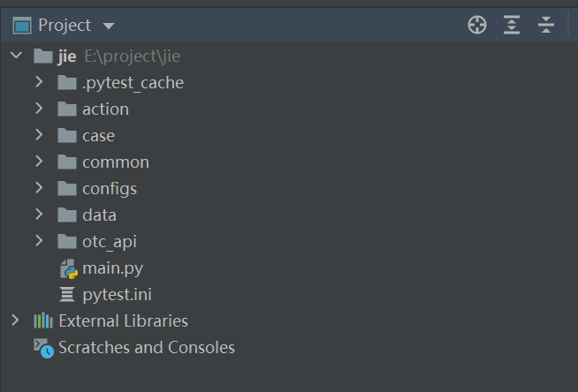Select the otc_api folder
The height and width of the screenshot is (392, 578).
109,242
